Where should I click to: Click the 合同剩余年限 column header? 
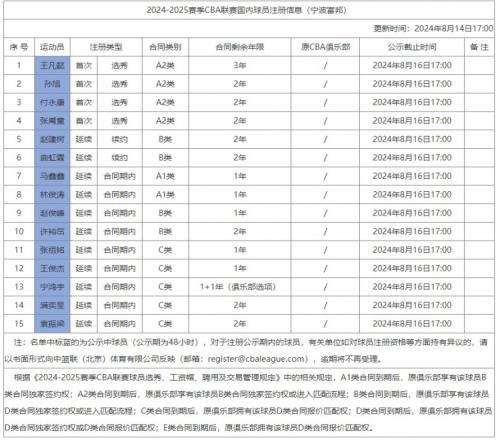tap(240, 47)
